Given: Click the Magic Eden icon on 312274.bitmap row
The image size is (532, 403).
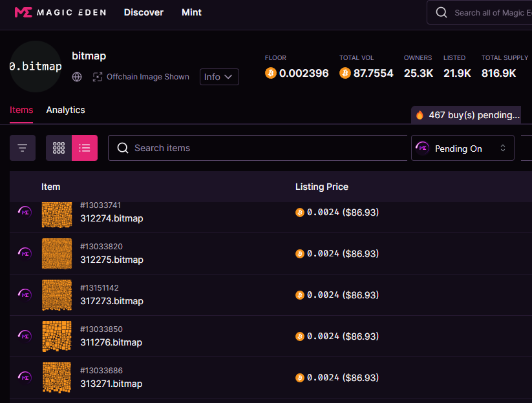Looking at the screenshot, I should [x=25, y=212].
